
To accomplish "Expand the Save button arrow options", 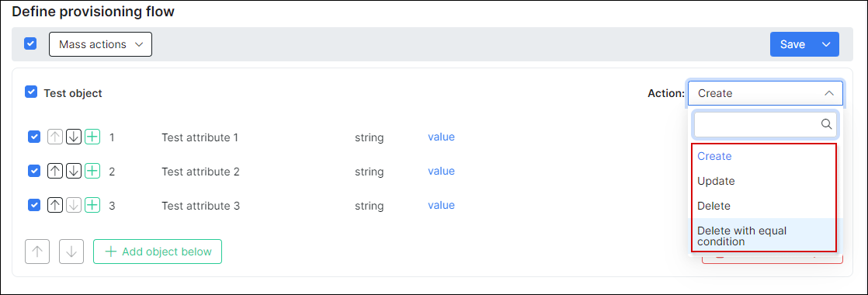I will coord(827,44).
